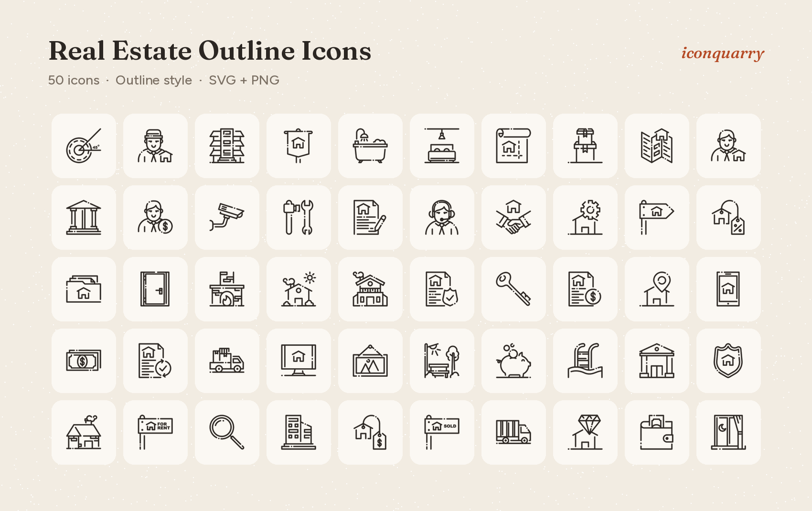Image resolution: width=812 pixels, height=511 pixels.
Task: Select the swimming pool ladder icon
Action: coord(585,361)
